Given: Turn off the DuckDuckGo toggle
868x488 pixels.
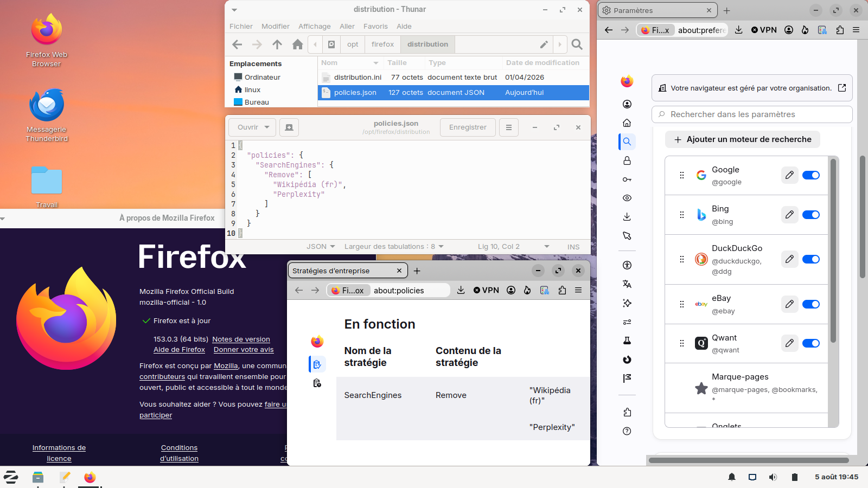Looking at the screenshot, I should pyautogui.click(x=811, y=259).
